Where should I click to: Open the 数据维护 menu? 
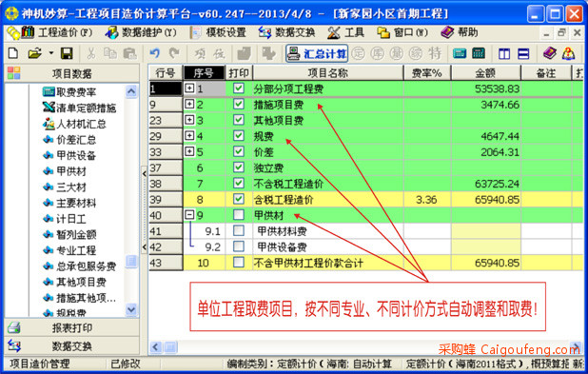pos(141,32)
